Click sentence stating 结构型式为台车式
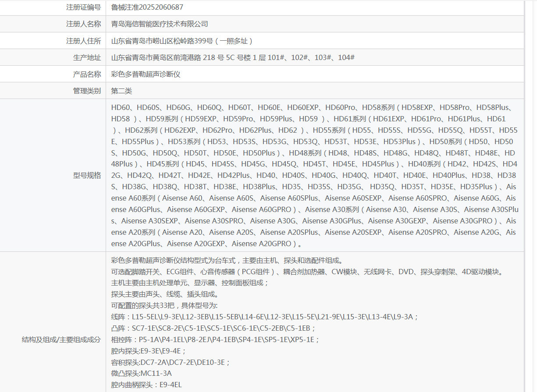Screen dimensions: 537x392 227,261
